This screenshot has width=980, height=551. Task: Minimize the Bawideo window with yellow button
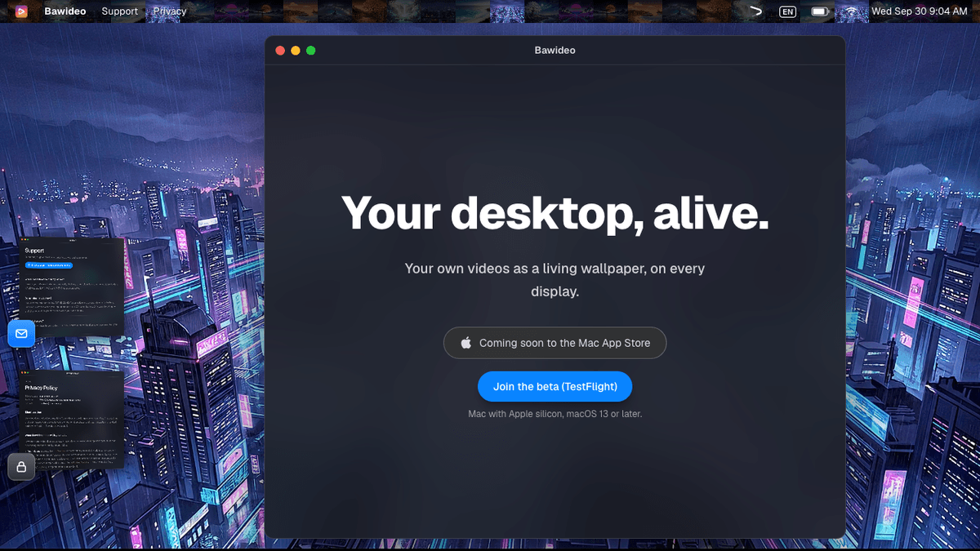296,51
